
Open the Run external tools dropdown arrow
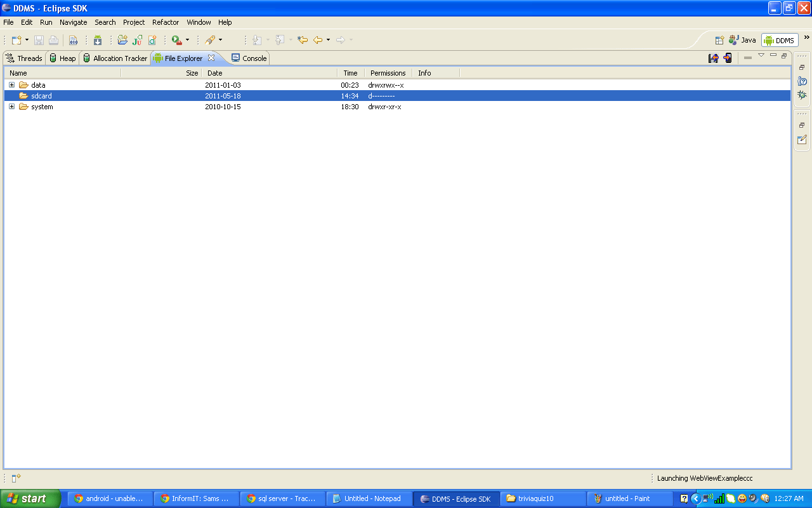point(187,40)
